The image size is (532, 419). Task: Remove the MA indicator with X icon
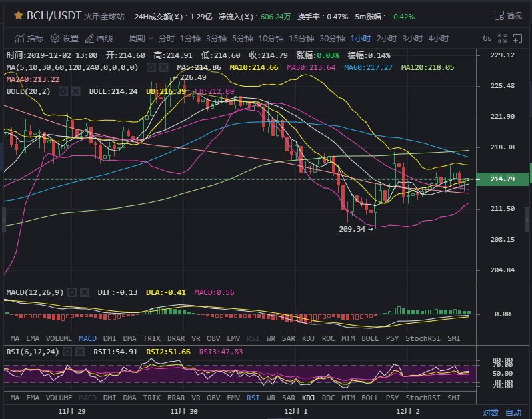click(x=163, y=67)
